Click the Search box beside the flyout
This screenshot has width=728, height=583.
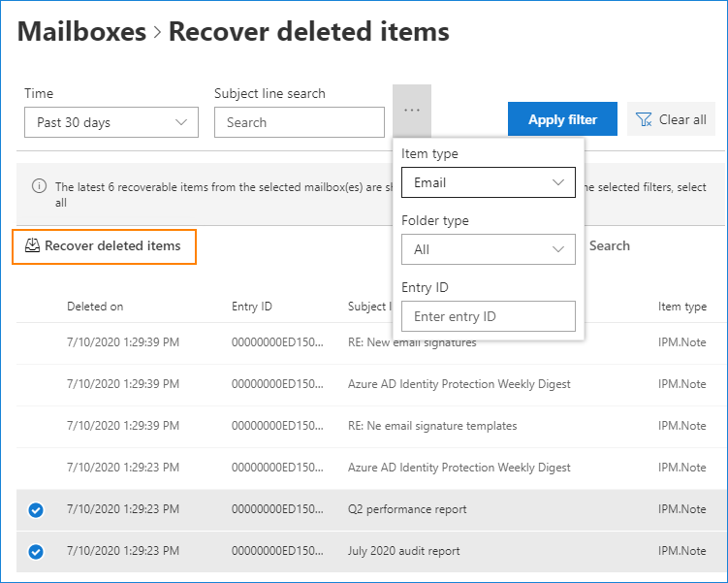609,245
